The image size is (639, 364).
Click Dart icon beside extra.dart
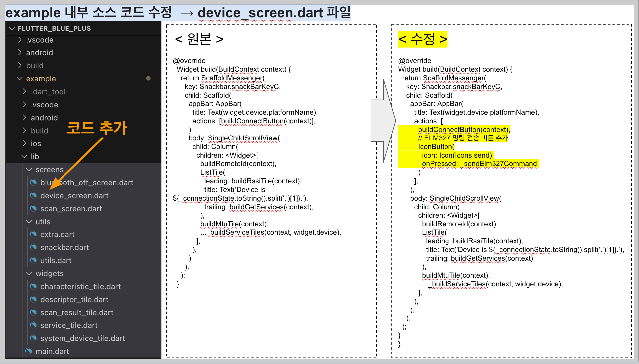pyautogui.click(x=33, y=234)
